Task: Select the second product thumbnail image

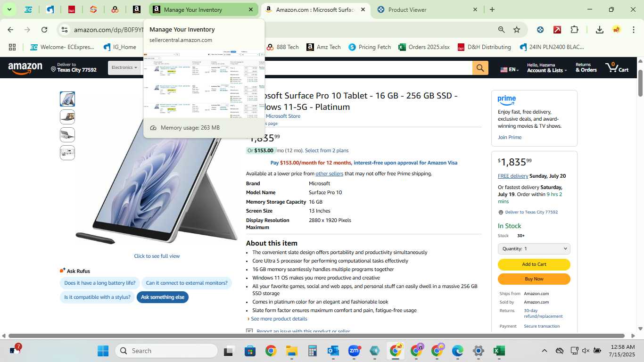Action: tap(67, 117)
